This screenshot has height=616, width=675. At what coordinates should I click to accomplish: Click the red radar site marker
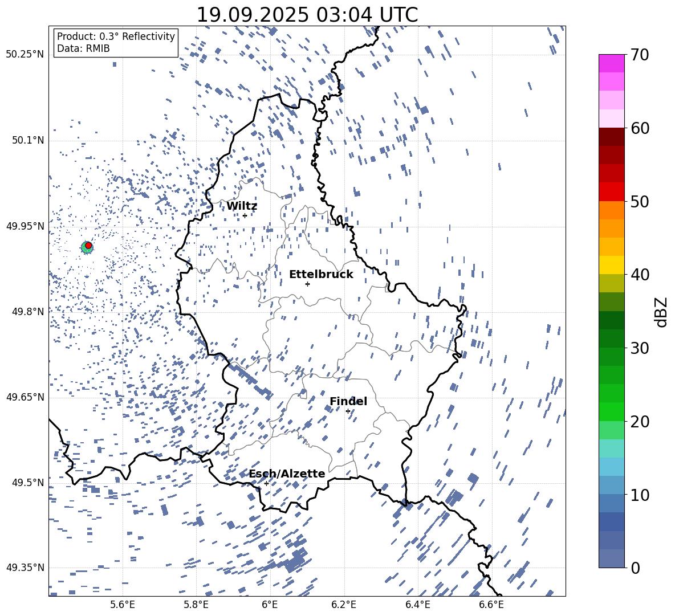88,246
